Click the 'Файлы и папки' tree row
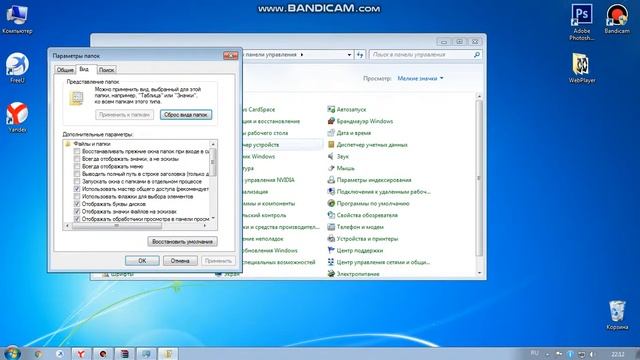This screenshot has width=640, height=360. [92, 144]
